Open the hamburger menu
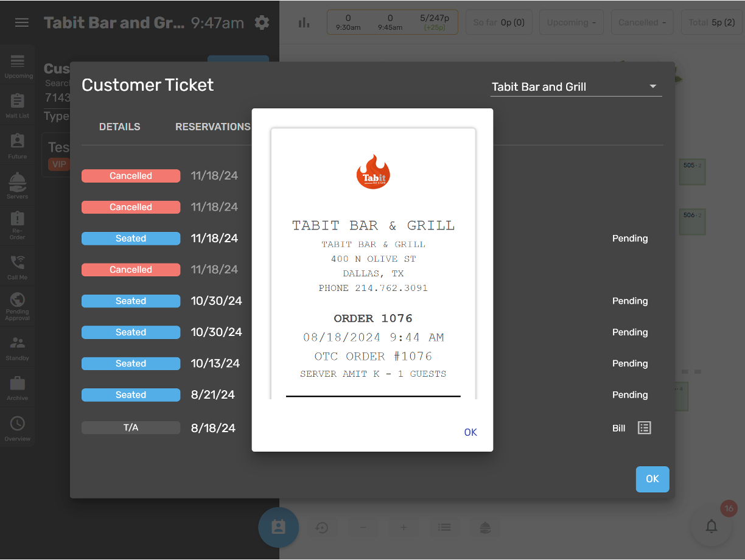745x560 pixels. click(x=22, y=23)
